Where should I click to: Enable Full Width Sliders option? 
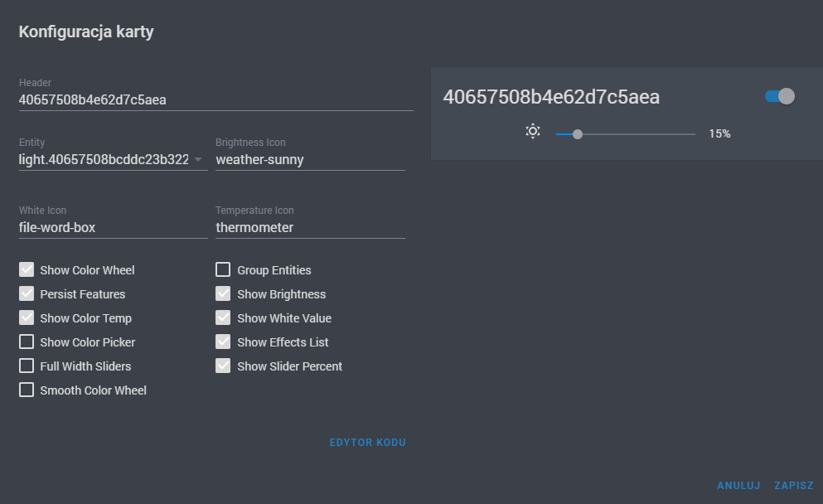(27, 366)
